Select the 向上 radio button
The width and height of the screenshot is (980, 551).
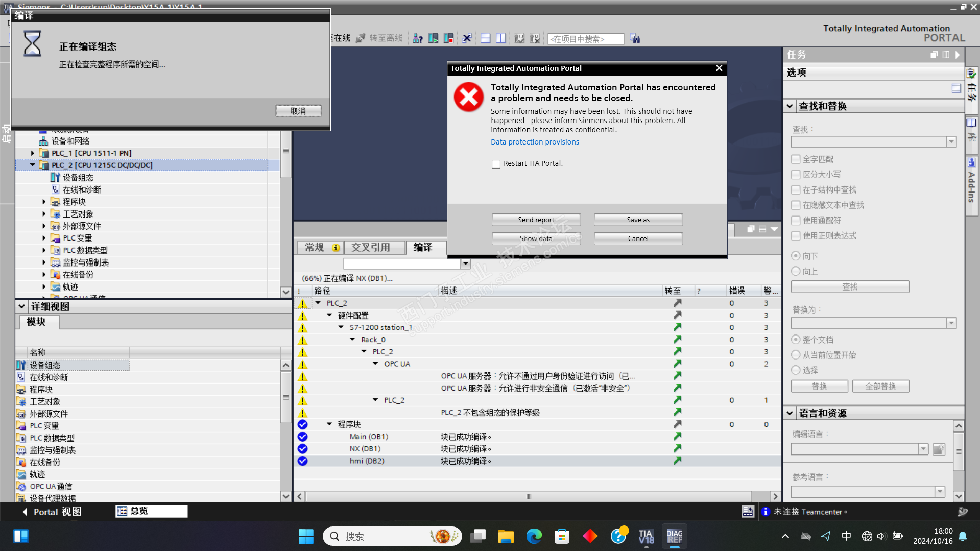(x=796, y=271)
